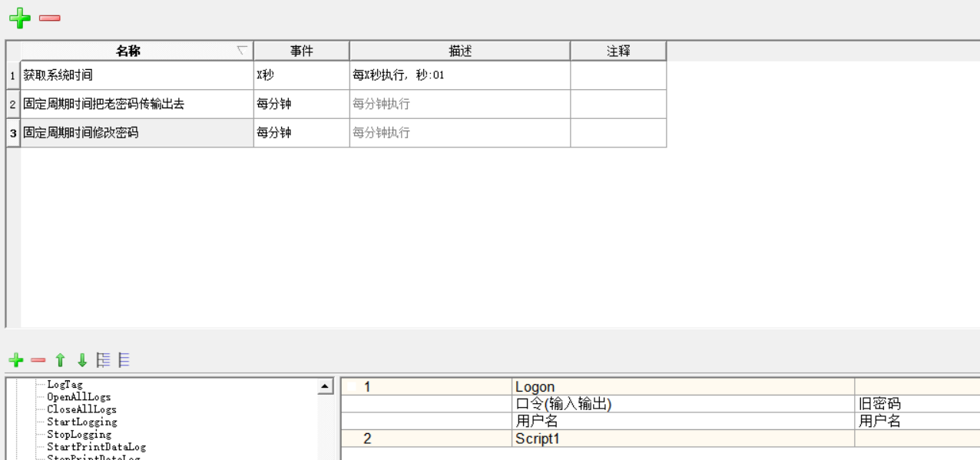Click 每分钟执行 description in row 2
Image resolution: width=980 pixels, height=460 pixels.
[x=460, y=104]
